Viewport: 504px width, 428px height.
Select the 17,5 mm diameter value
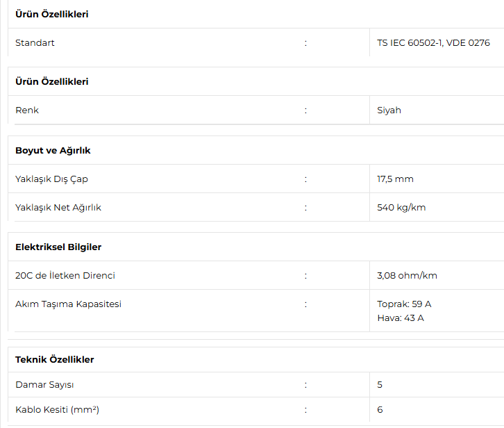395,179
